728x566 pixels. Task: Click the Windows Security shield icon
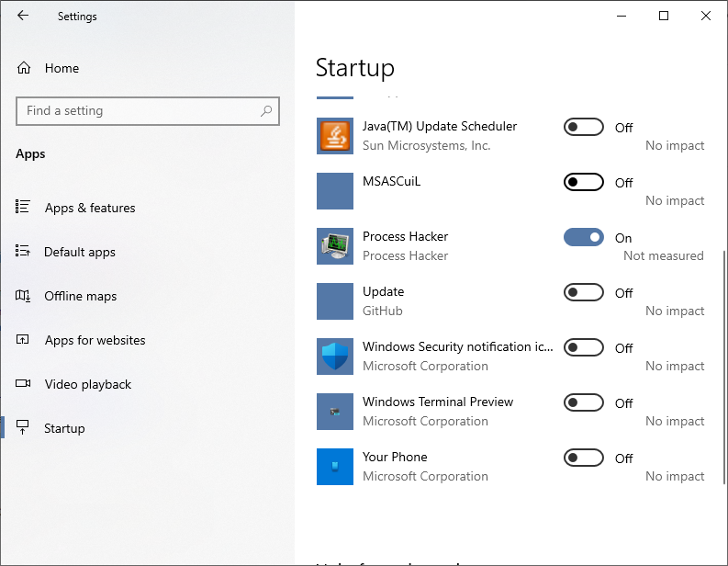click(335, 357)
